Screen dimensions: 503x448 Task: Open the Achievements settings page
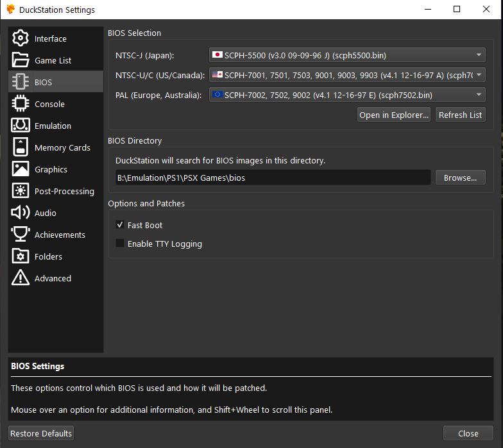55,235
